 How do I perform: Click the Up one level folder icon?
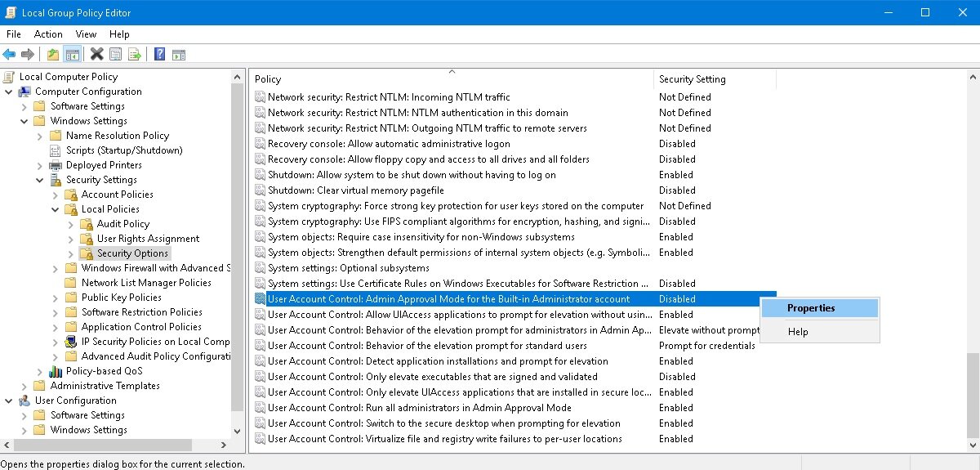click(53, 55)
